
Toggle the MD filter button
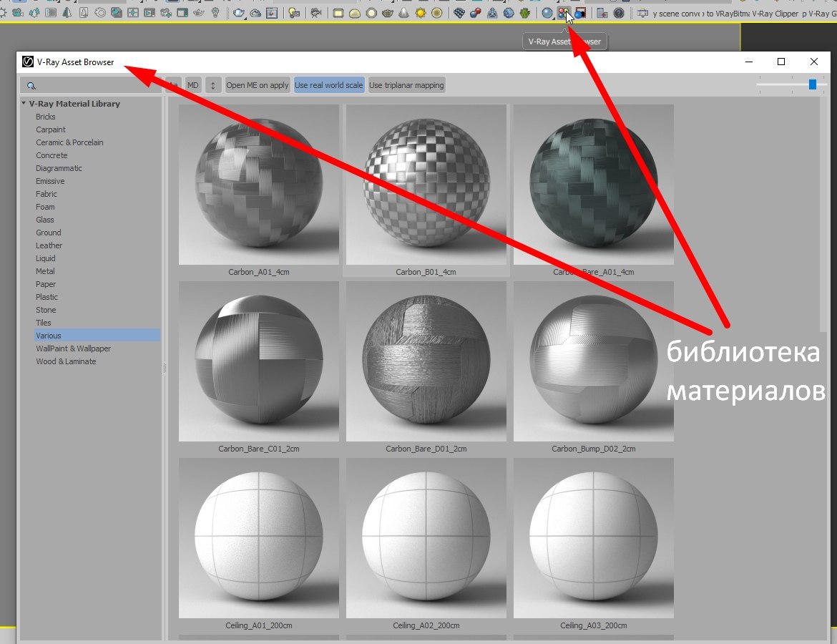193,85
